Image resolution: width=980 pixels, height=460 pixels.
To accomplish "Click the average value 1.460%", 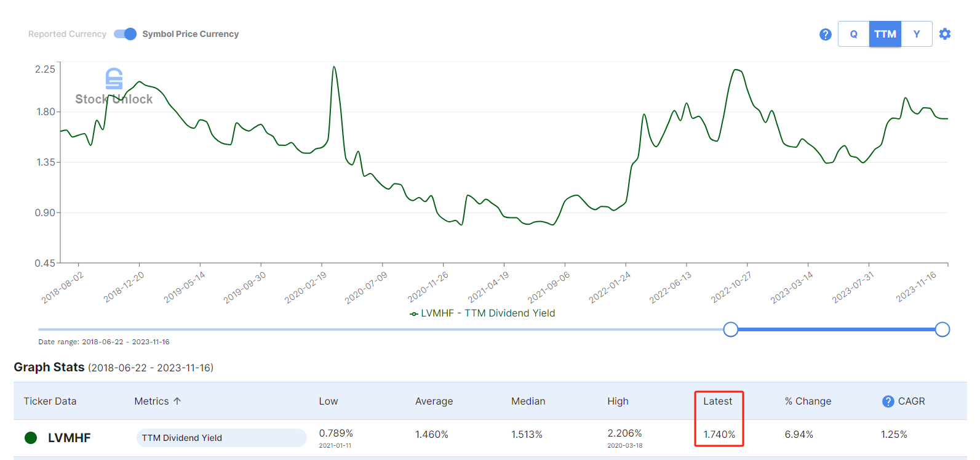I will click(x=432, y=435).
